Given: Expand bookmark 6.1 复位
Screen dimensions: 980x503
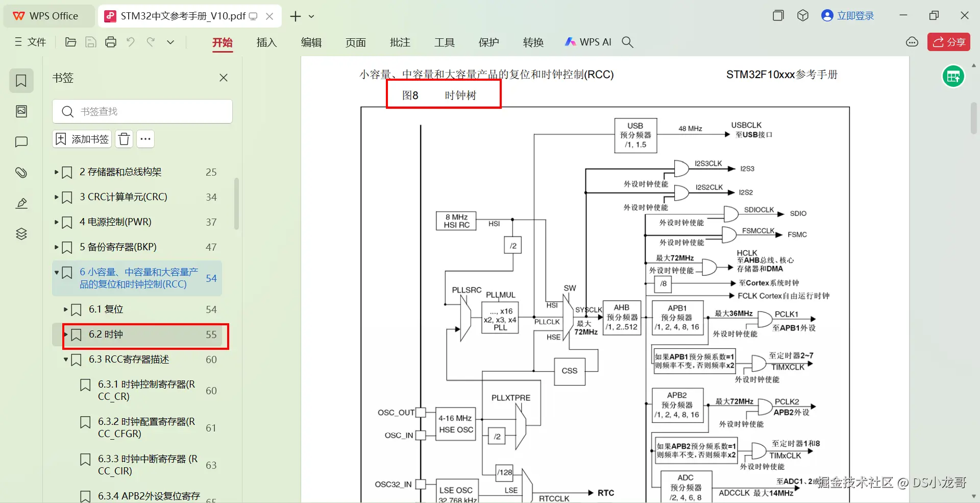Looking at the screenshot, I should pyautogui.click(x=66, y=309).
